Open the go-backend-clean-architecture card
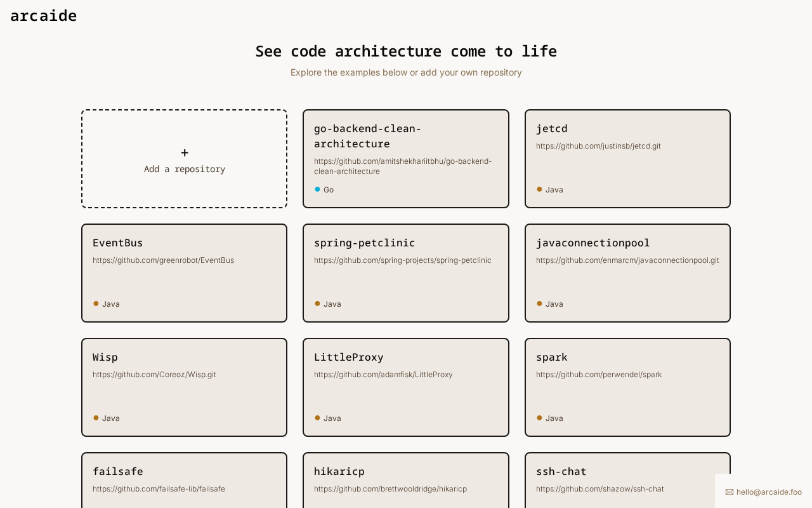Screen dimensions: 812x508 tap(406, 159)
